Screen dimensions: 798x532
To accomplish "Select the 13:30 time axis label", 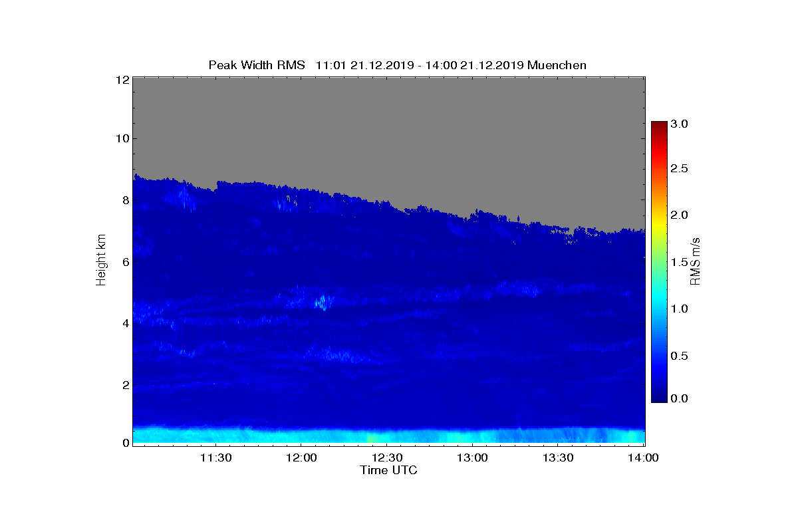I will click(x=559, y=458).
